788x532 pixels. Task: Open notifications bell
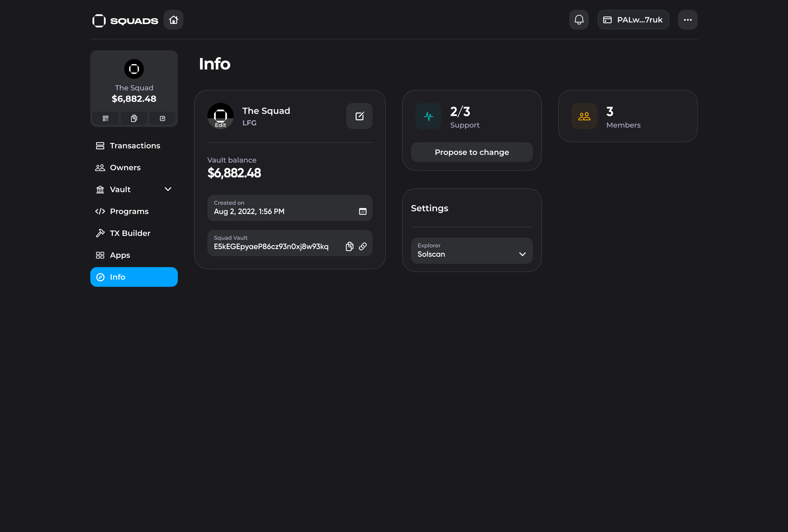coord(579,20)
